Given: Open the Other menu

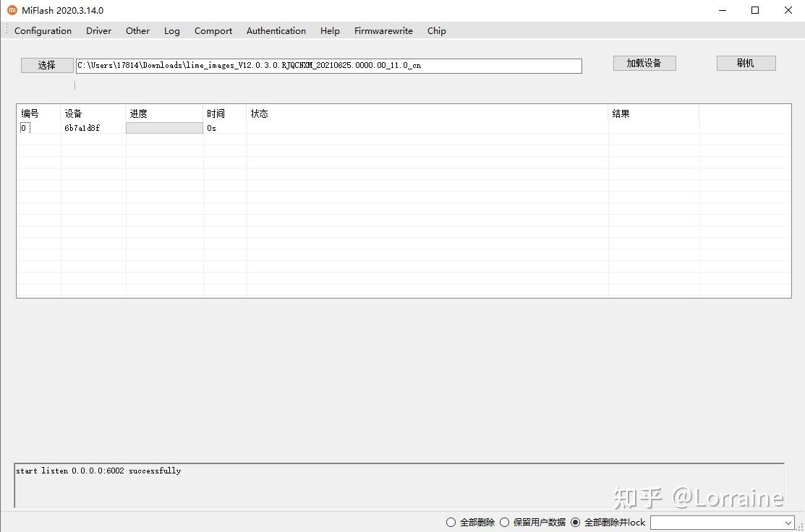Looking at the screenshot, I should 137,31.
